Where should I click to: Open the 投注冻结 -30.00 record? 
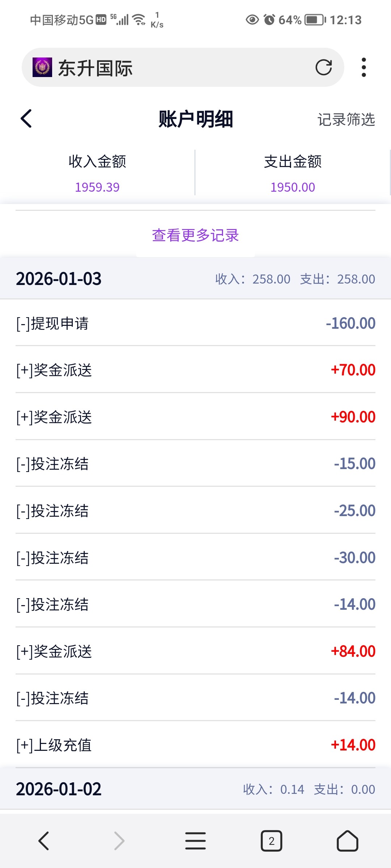[x=195, y=558]
